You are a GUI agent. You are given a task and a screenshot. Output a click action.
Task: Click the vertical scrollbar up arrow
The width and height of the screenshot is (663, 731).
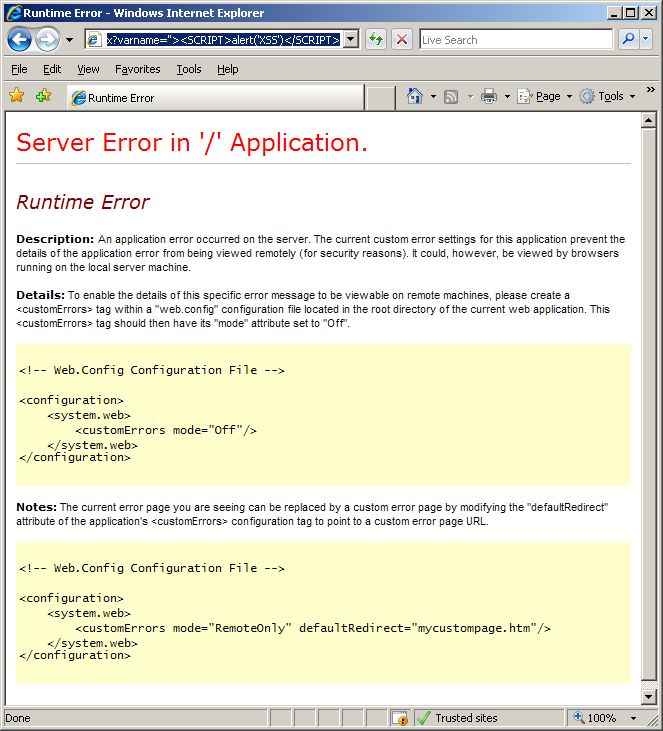[648, 121]
